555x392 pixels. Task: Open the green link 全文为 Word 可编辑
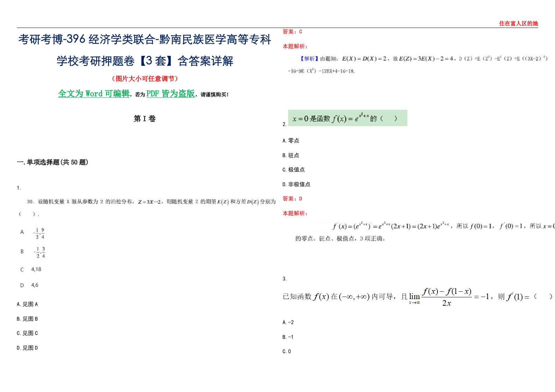94,94
